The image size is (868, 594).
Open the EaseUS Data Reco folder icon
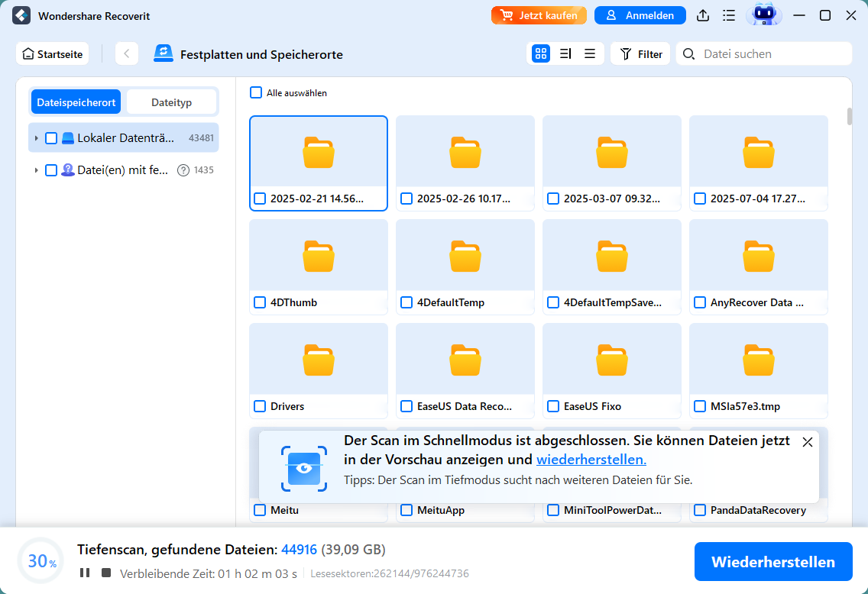pos(465,360)
